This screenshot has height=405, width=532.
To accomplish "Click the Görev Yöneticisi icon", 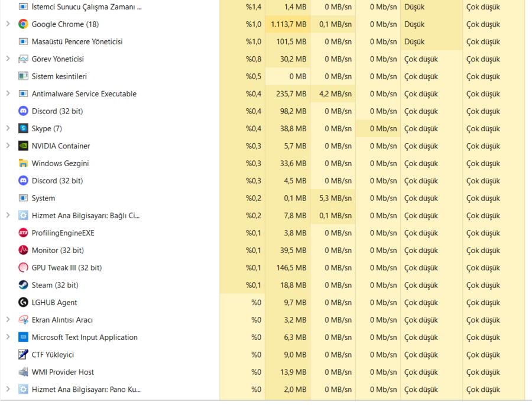I will 23,59.
